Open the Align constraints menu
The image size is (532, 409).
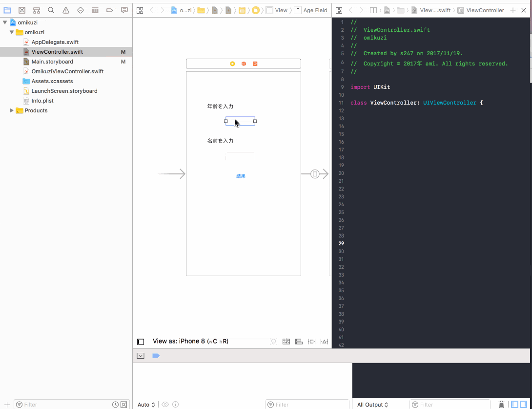pos(299,342)
